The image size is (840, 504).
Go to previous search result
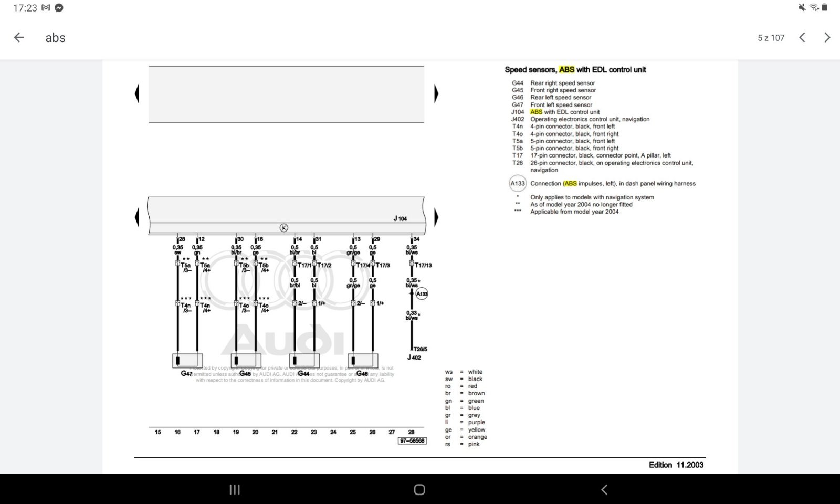(802, 37)
